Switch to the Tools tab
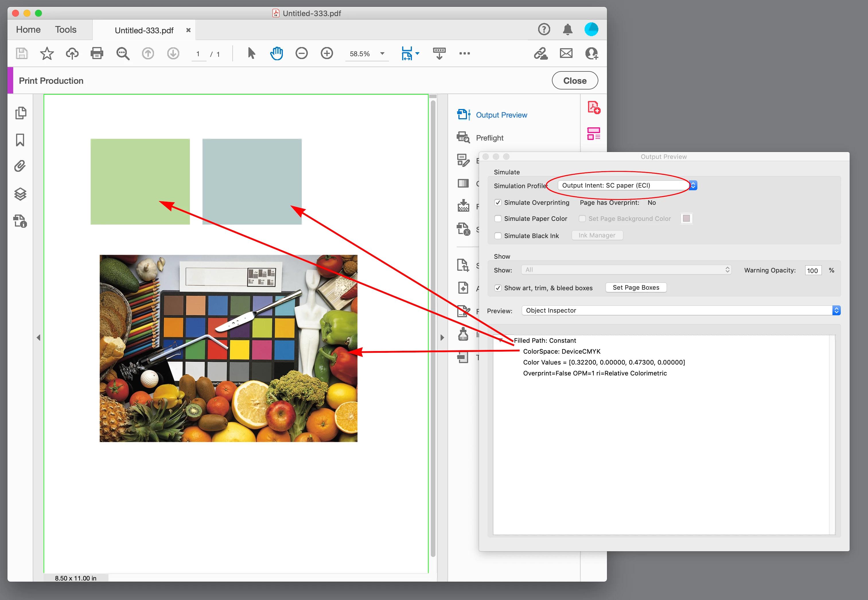This screenshot has width=868, height=600. point(65,30)
